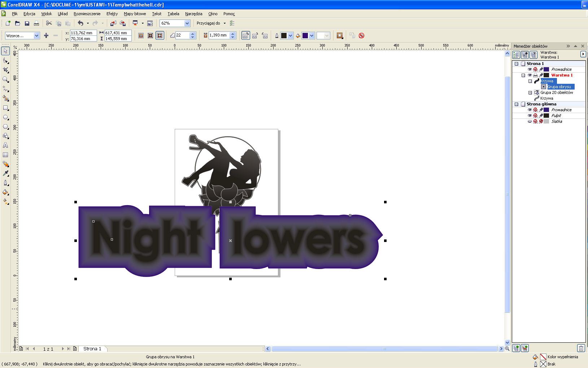This screenshot has height=368, width=588.
Task: Toggle printing for Warstwa 1 layer
Action: pyautogui.click(x=535, y=75)
